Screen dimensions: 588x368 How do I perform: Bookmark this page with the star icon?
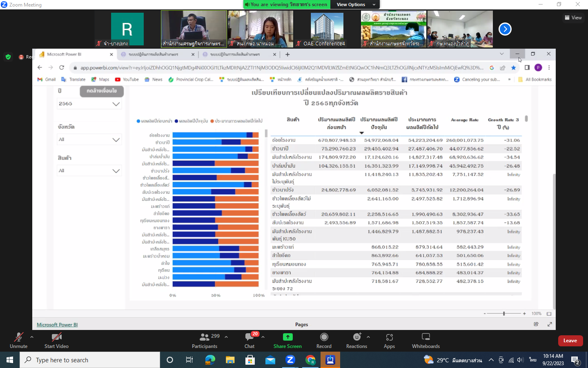pyautogui.click(x=513, y=68)
